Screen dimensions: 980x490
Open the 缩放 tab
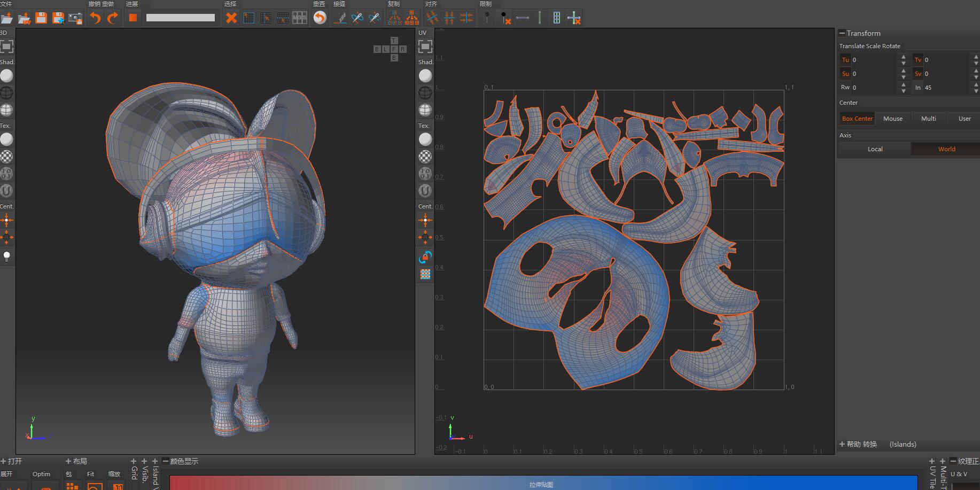[x=114, y=474]
